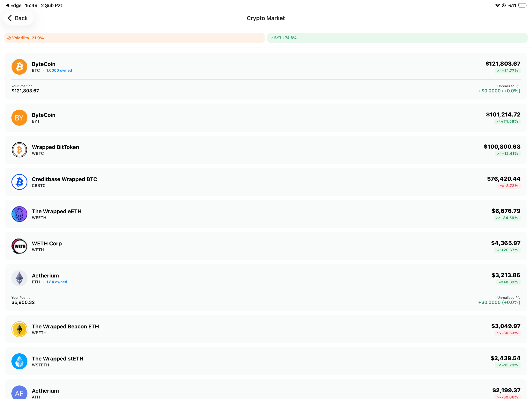Tap the +12.41% change badge

(507, 154)
